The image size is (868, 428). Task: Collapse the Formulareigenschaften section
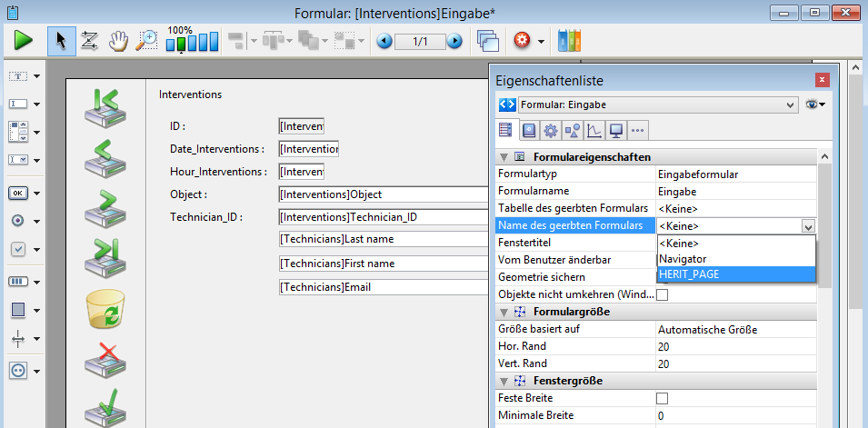pyautogui.click(x=504, y=157)
